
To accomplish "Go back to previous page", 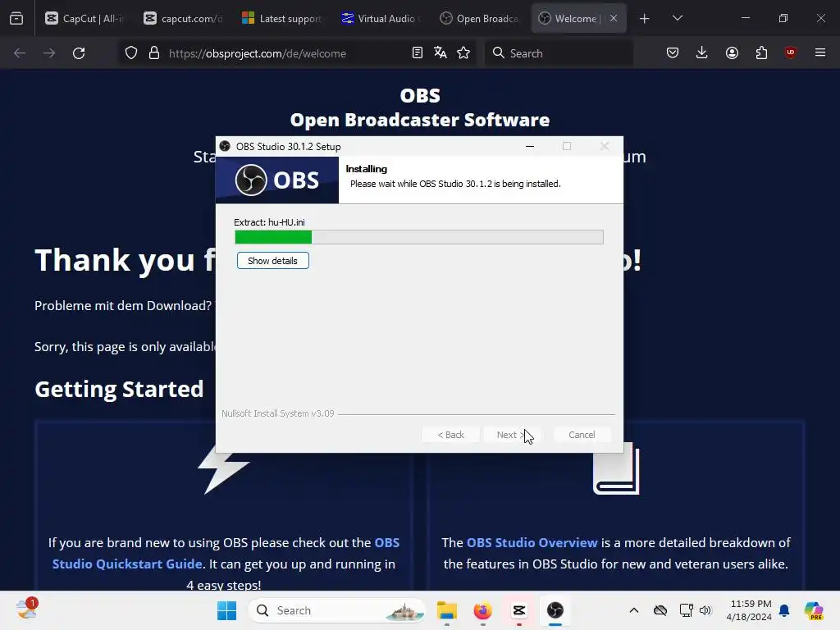I will 20,53.
